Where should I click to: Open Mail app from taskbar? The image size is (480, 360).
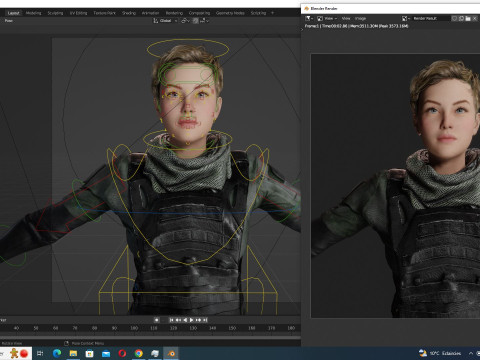pyautogui.click(x=106, y=353)
